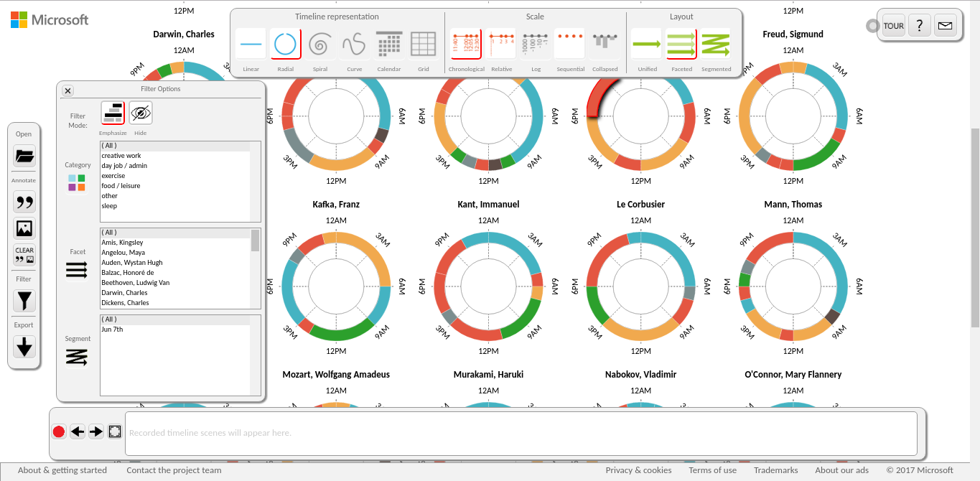Image resolution: width=980 pixels, height=481 pixels.
Task: Go to the next scene
Action: (x=96, y=431)
